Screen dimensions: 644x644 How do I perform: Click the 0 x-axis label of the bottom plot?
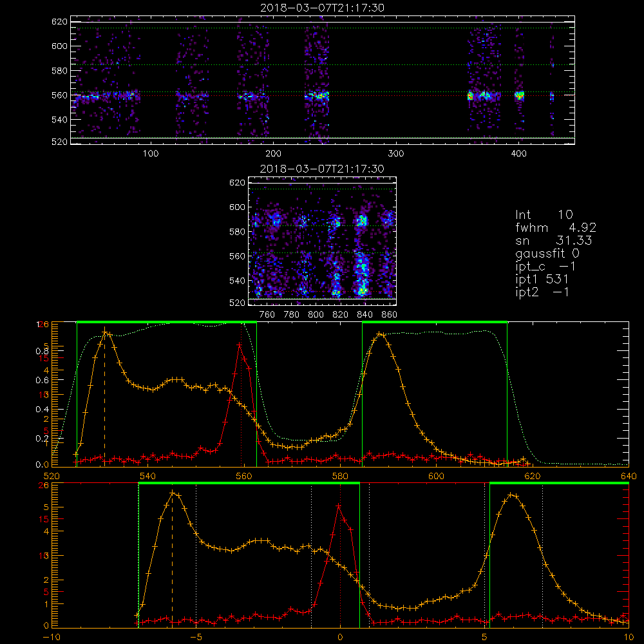pos(340,637)
